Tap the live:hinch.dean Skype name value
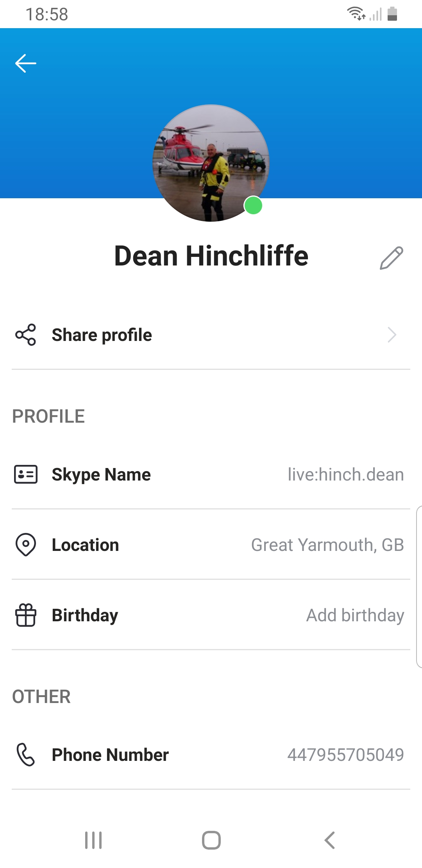Image resolution: width=422 pixels, height=868 pixels. (346, 475)
